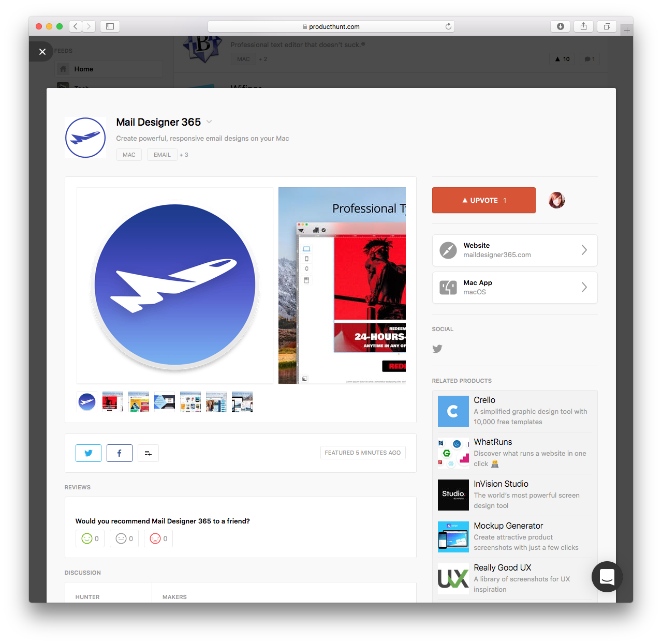The image size is (662, 644).
Task: Select the MAC topic tag
Action: (x=129, y=155)
